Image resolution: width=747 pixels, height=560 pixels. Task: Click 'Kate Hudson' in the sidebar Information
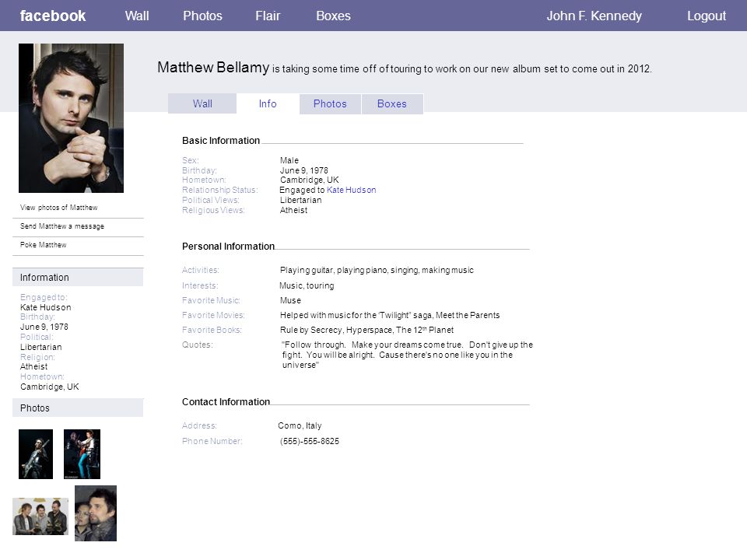(x=46, y=308)
